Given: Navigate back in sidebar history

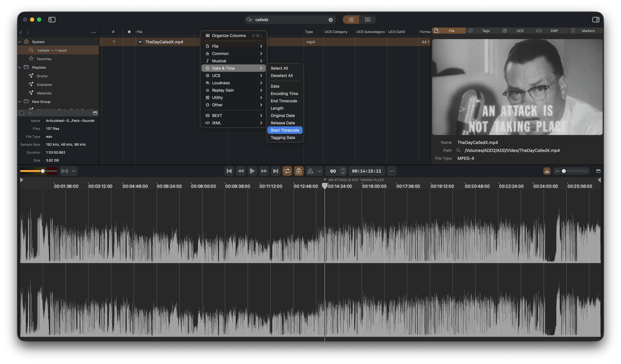Looking at the screenshot, I should (21, 33).
